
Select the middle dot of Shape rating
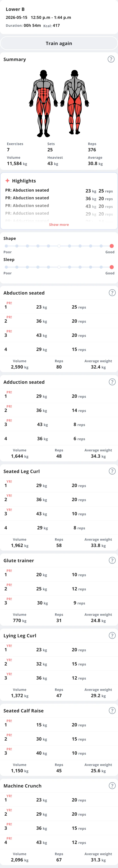click(x=59, y=246)
